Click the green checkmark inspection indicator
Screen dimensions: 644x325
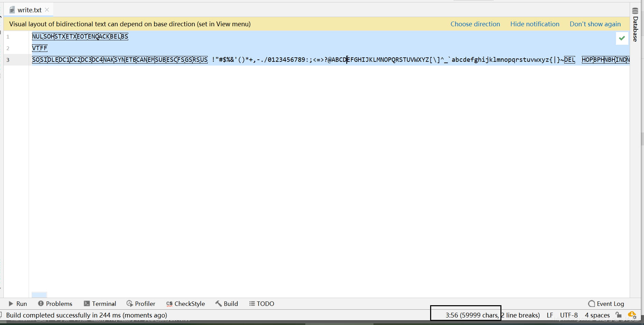[622, 38]
